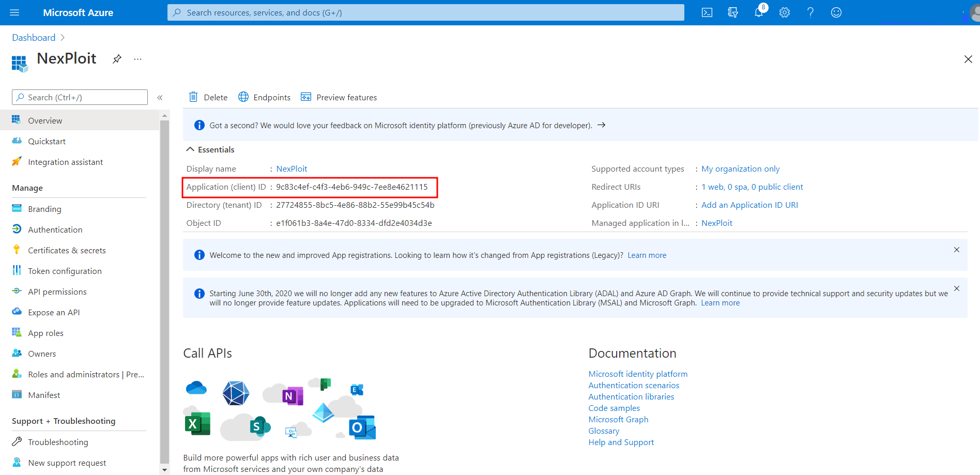Click Learn more in the ADAL notice

(x=720, y=303)
